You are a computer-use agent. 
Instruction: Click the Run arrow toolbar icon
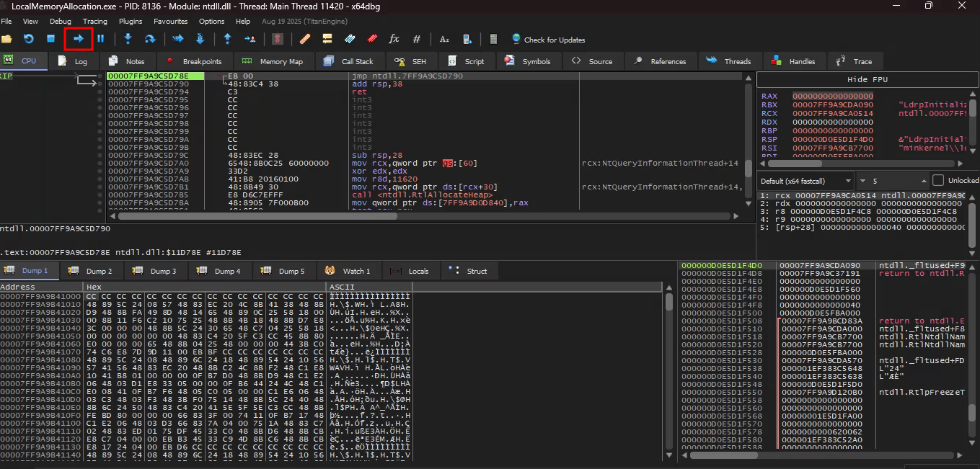tap(79, 38)
